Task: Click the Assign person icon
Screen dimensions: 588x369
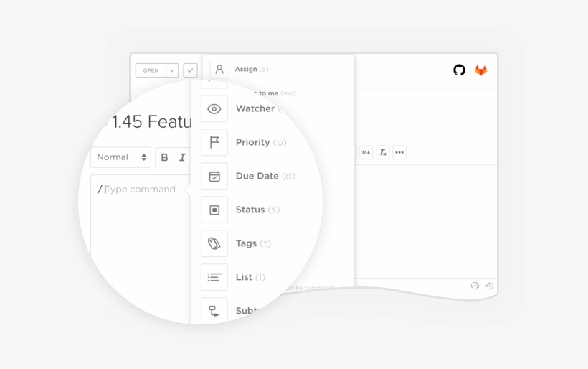Action: (219, 70)
